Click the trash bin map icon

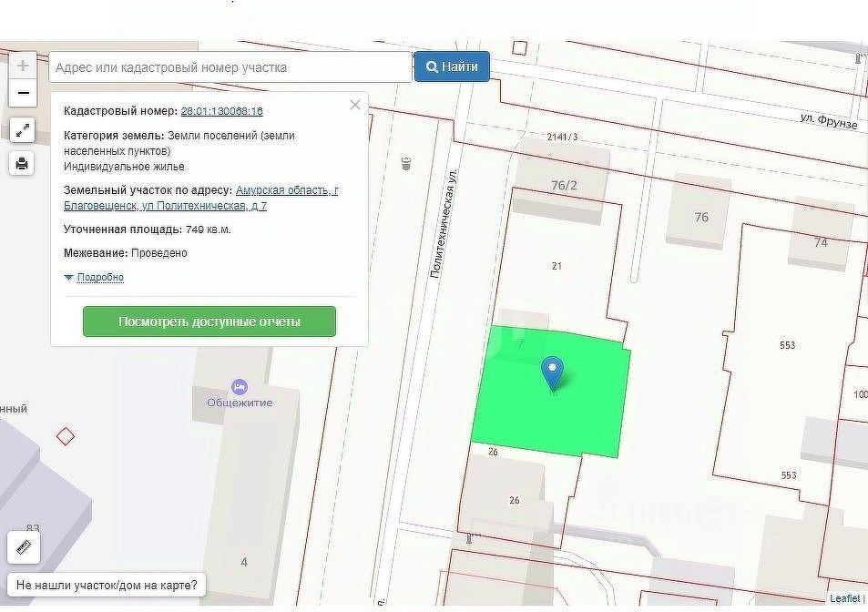[x=406, y=163]
